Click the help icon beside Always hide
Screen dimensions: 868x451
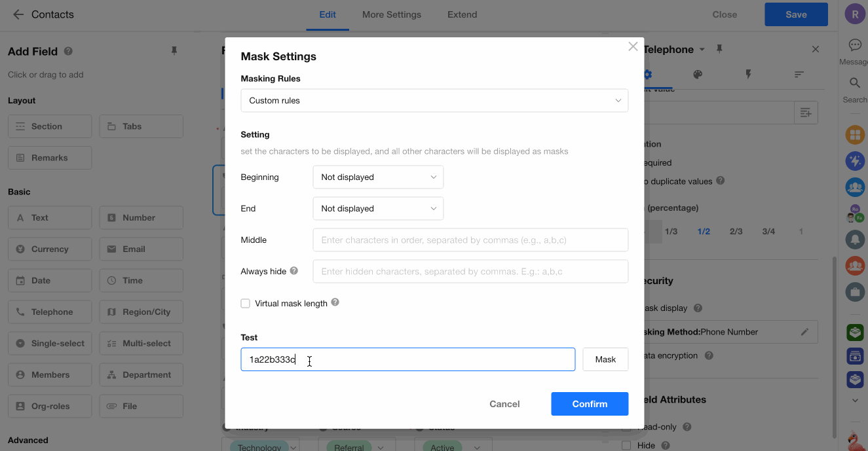point(294,271)
